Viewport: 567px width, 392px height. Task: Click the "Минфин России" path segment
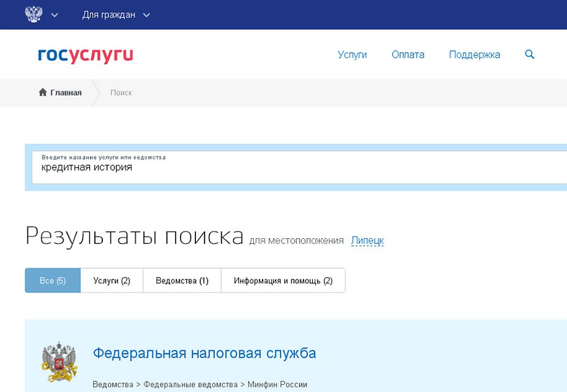coord(277,385)
